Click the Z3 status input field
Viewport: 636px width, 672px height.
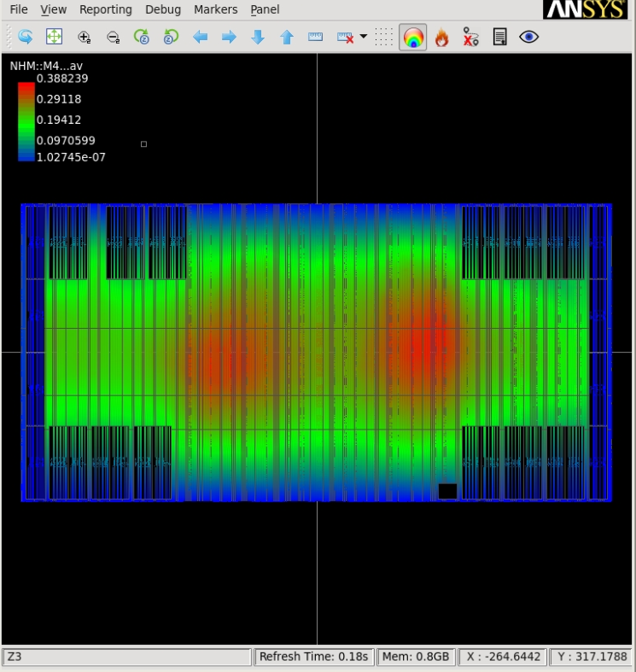click(x=128, y=657)
